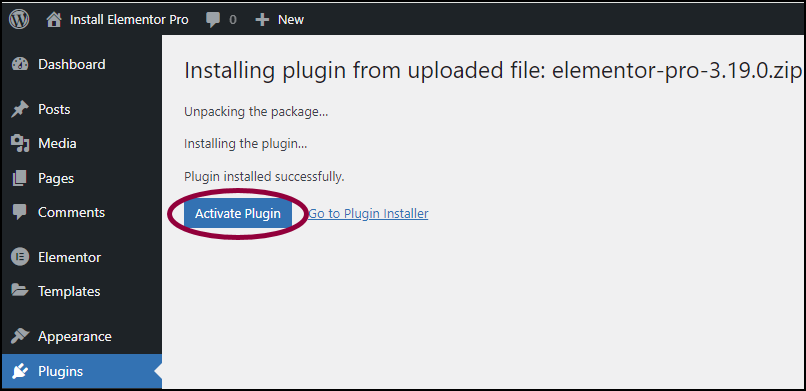Follow the Go to Plugin Installer link
806x391 pixels.
pyautogui.click(x=368, y=214)
